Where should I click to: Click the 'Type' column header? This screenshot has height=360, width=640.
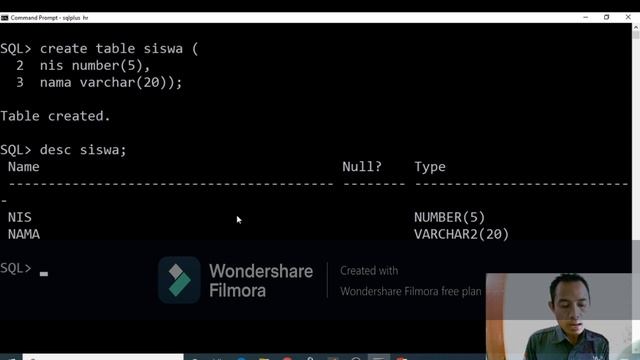(430, 167)
